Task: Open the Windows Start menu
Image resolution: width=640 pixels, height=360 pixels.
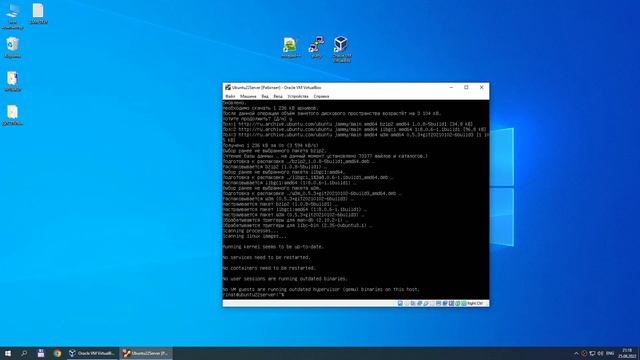Action: [x=8, y=353]
